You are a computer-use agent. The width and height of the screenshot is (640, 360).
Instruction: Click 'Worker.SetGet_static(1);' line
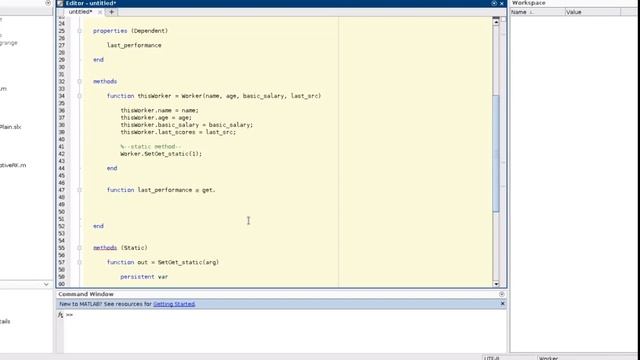click(161, 154)
